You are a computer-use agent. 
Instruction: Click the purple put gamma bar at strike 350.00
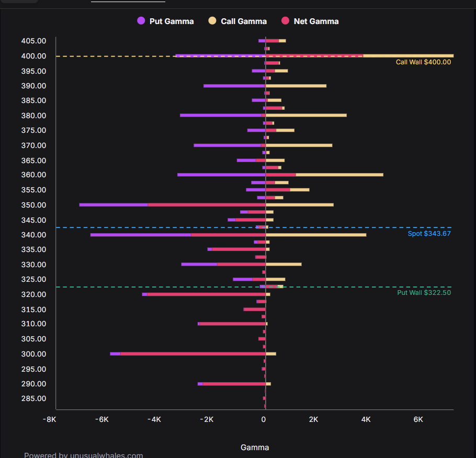pyautogui.click(x=114, y=205)
